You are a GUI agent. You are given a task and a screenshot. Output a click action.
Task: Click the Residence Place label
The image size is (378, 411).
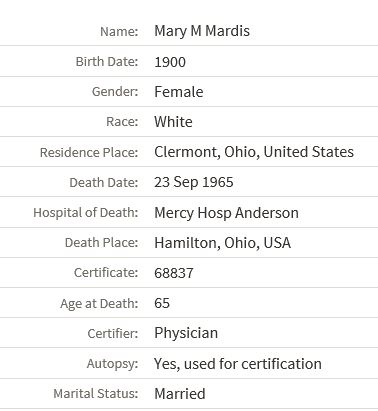point(89,153)
